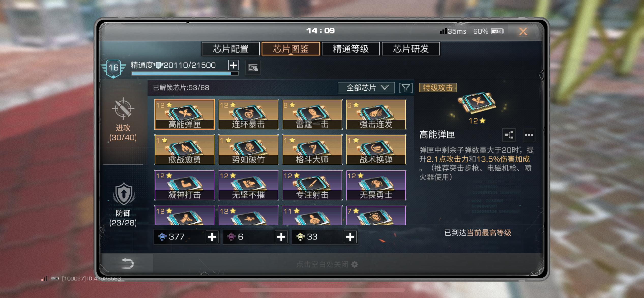The image size is (644, 298).
Task: Open the 芯片研发 tab
Action: (411, 49)
